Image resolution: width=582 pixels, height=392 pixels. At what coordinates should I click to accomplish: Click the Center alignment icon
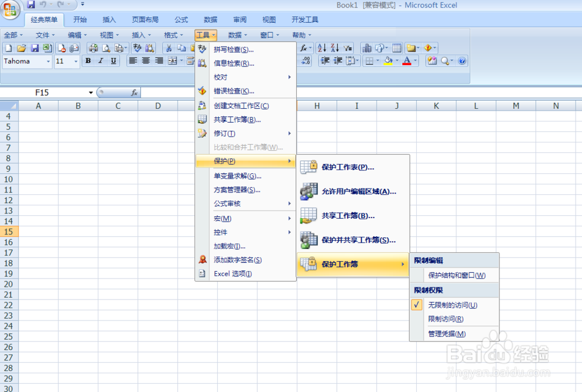point(146,61)
